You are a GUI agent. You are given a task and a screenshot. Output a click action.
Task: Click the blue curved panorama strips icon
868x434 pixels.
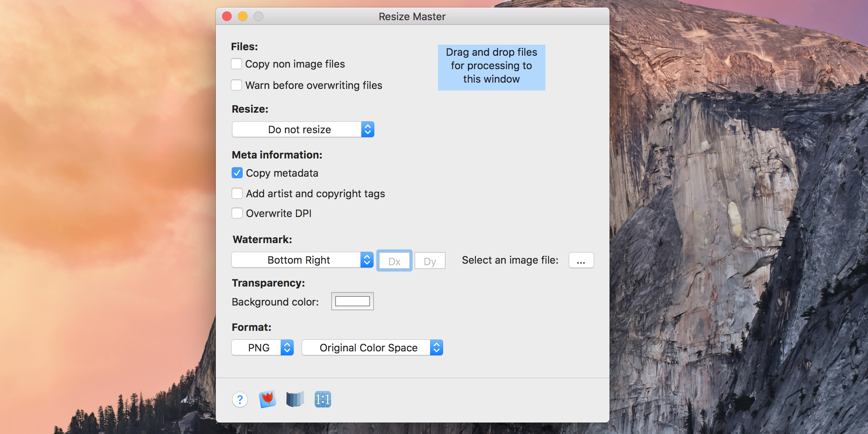(x=295, y=399)
